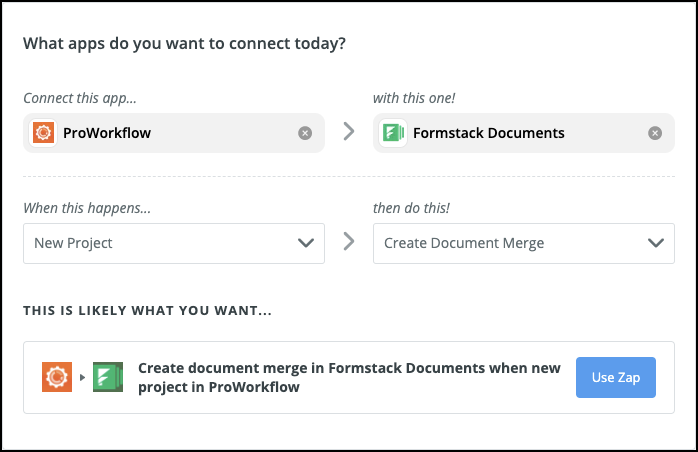Image resolution: width=698 pixels, height=452 pixels.
Task: Clear the ProWorkflow app selection
Action: click(305, 133)
